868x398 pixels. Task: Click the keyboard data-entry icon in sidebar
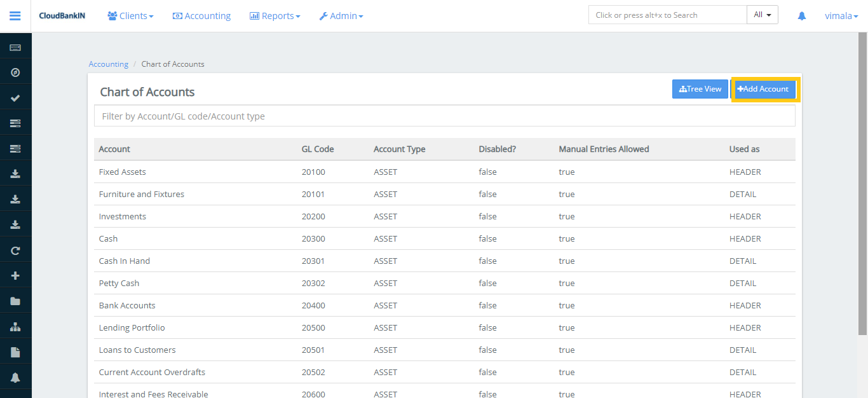(x=15, y=46)
